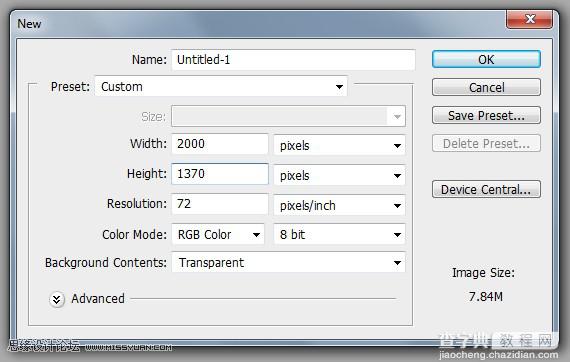
Task: Click the Name: label
Action: (149, 60)
